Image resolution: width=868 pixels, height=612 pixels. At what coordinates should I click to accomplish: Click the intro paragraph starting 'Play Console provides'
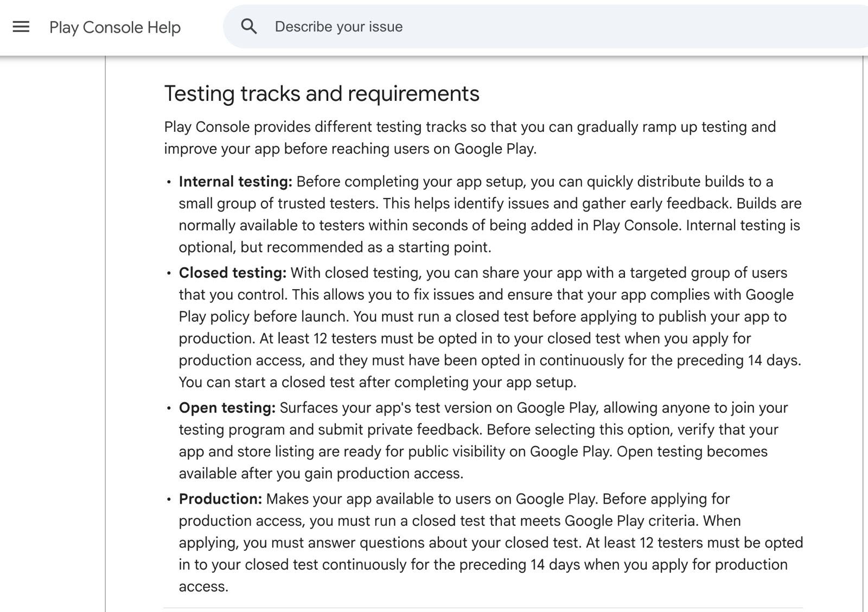click(470, 137)
